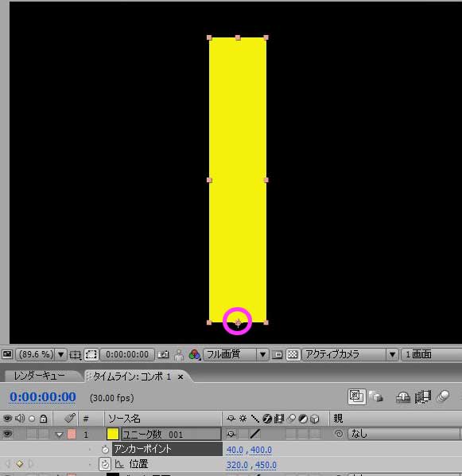This screenshot has width=462, height=476.
Task: Toggle the live update timeline button
Action: coord(356,396)
